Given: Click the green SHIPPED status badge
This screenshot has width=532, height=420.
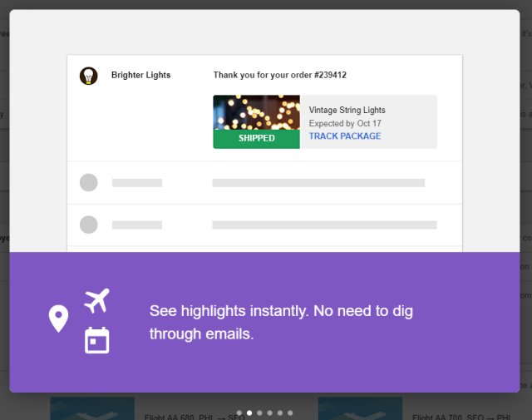Looking at the screenshot, I should coord(256,138).
